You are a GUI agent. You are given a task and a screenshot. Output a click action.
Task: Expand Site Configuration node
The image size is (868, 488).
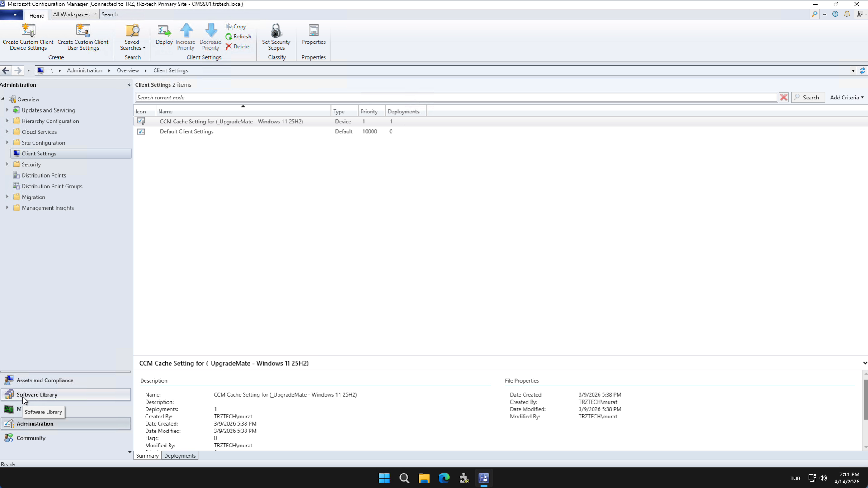pyautogui.click(x=7, y=142)
